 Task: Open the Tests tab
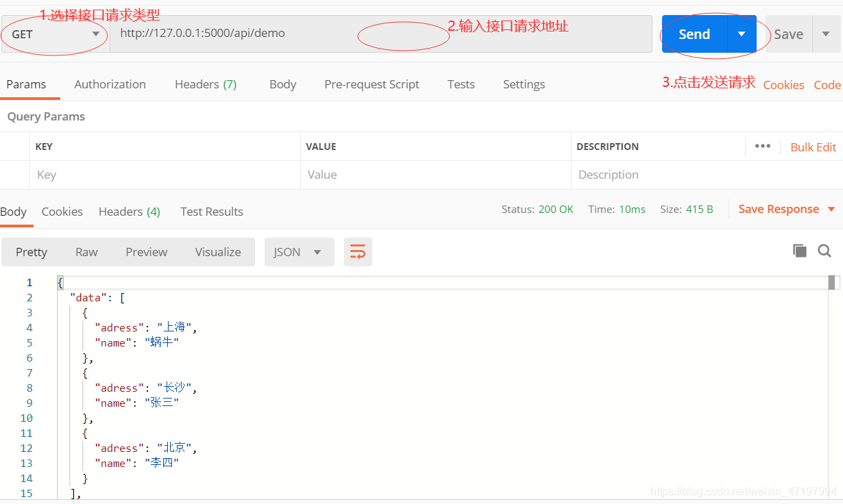(x=461, y=84)
